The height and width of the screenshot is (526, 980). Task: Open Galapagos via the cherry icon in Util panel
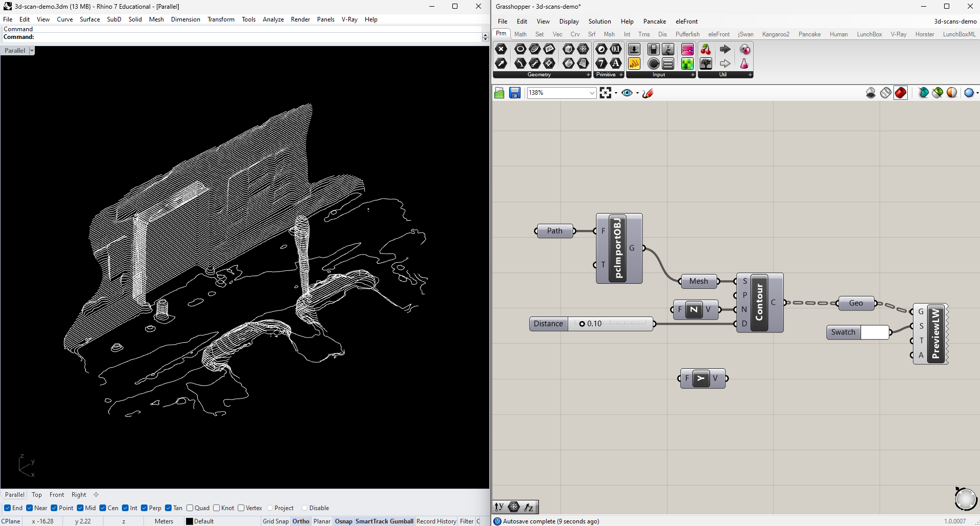(x=705, y=49)
